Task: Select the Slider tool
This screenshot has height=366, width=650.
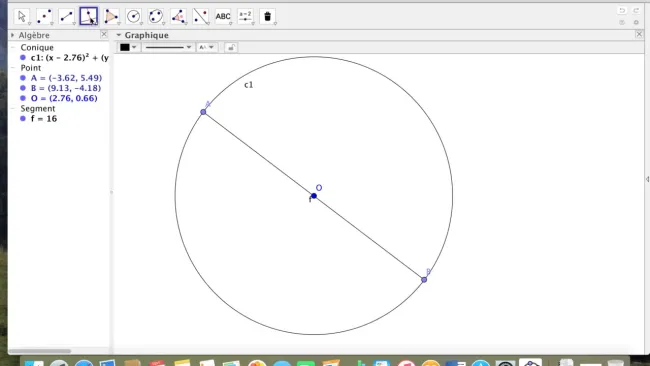Action: click(x=245, y=17)
